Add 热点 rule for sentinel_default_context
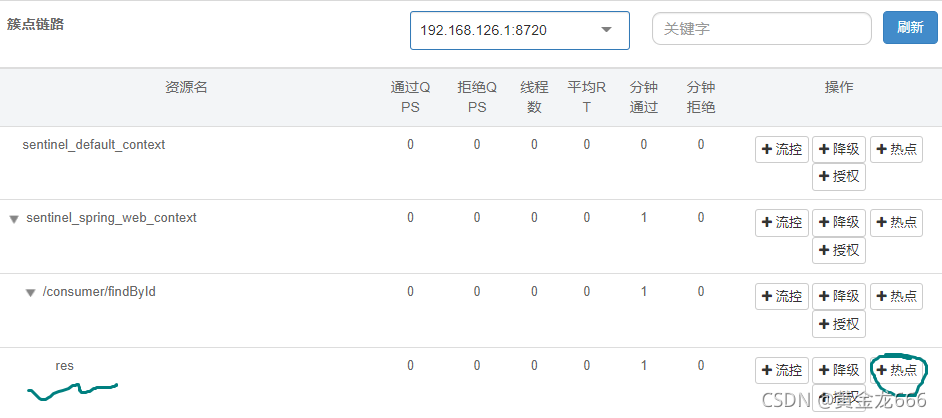 (896, 149)
